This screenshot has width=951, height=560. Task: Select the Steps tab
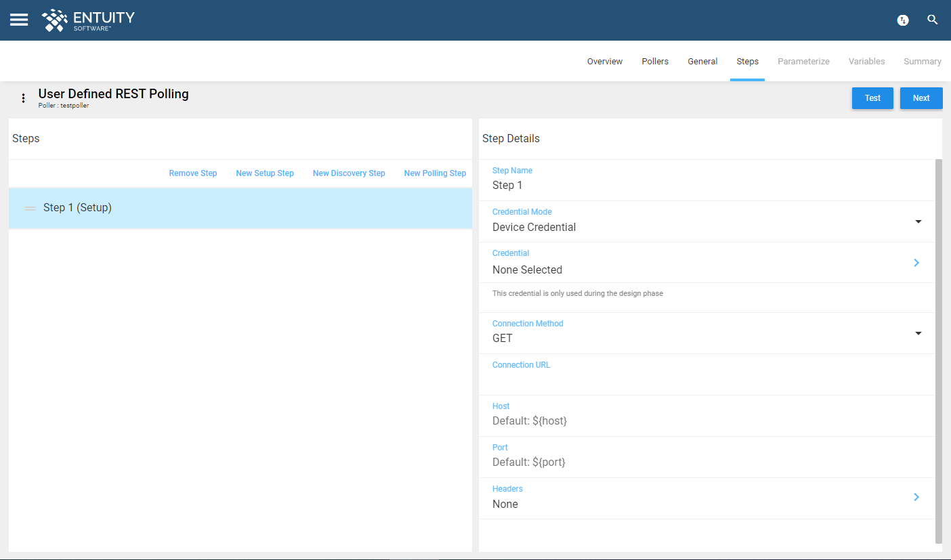(x=747, y=62)
